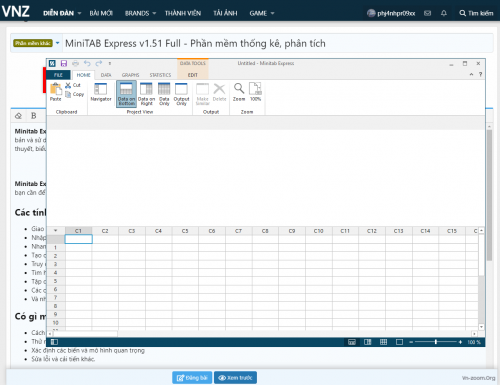Open the GRAPHS ribbon tab

tap(130, 75)
